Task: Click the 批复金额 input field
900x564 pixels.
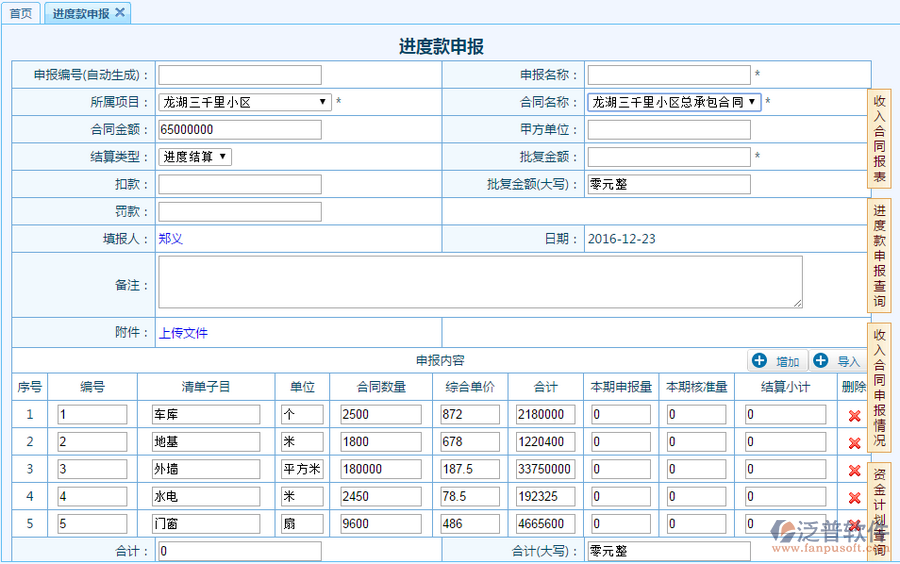Action: coord(668,157)
